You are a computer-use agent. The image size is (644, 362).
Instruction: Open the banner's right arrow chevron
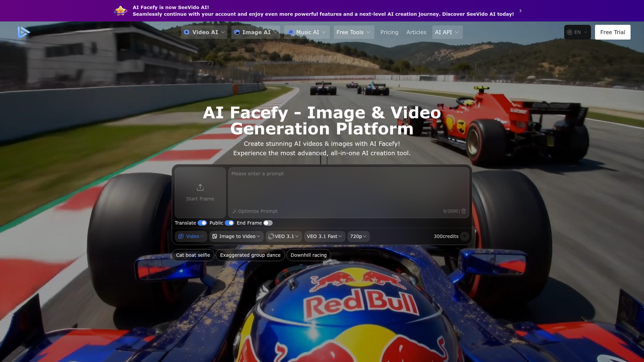tap(521, 11)
